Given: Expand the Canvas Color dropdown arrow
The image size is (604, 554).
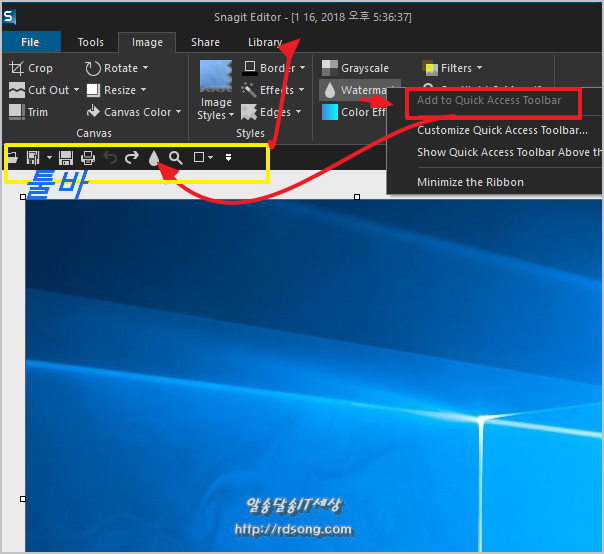Looking at the screenshot, I should 178,112.
